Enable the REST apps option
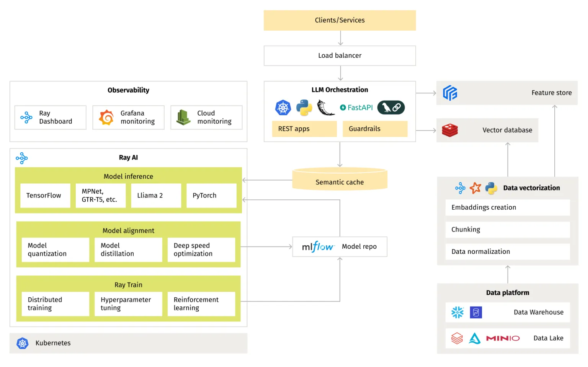 tap(304, 129)
